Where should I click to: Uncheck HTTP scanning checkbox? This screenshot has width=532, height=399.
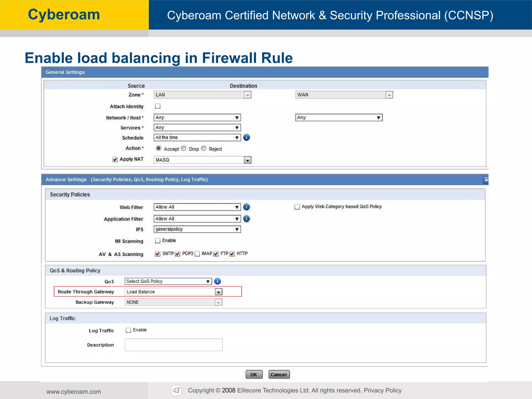click(232, 254)
